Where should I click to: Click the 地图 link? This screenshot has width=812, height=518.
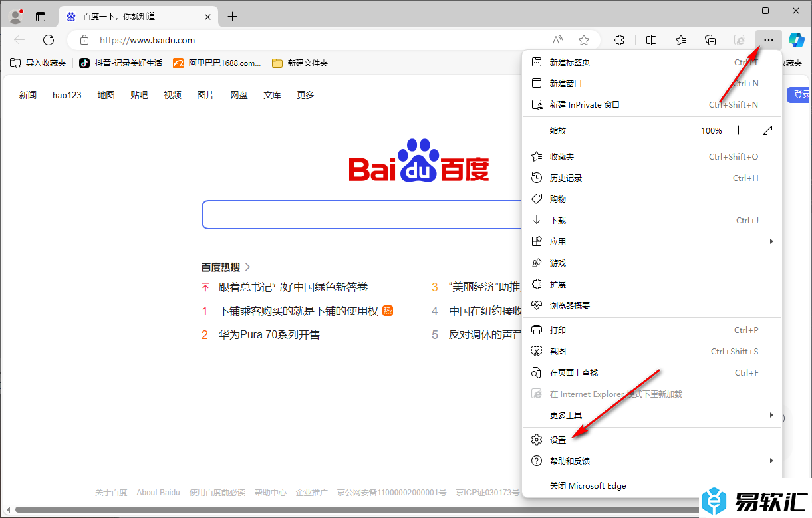(106, 95)
